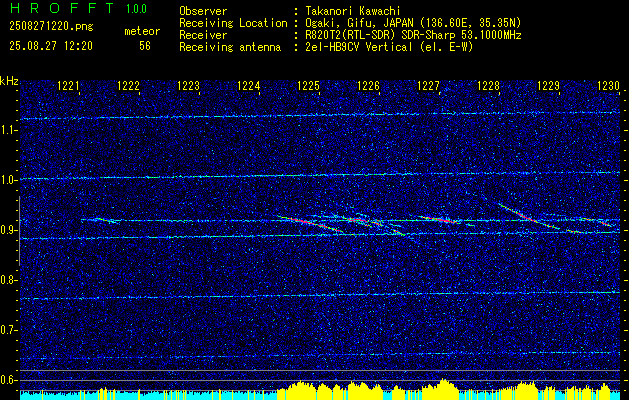Select the 1227 time marker
This screenshot has height=400, width=629.
428,86
